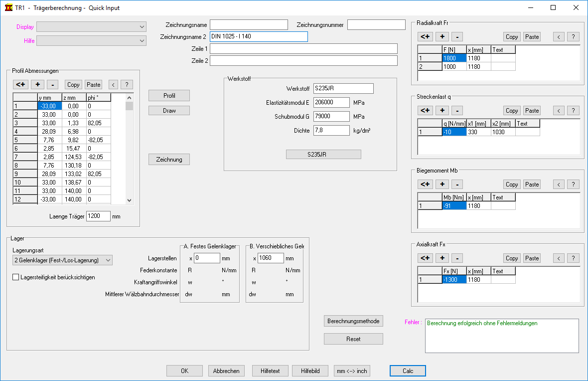Viewport: 588px width, 381px height.
Task: Open the Display dropdown
Action: tap(92, 27)
